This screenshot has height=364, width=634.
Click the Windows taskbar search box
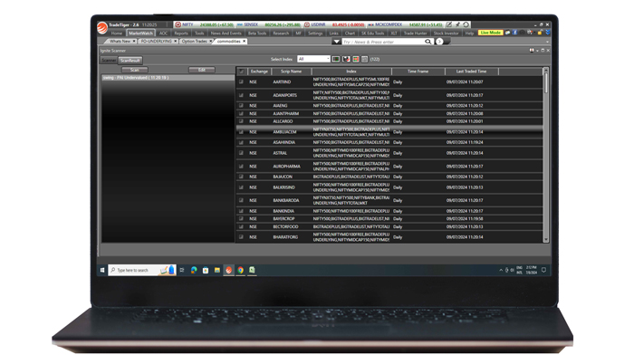pos(142,270)
